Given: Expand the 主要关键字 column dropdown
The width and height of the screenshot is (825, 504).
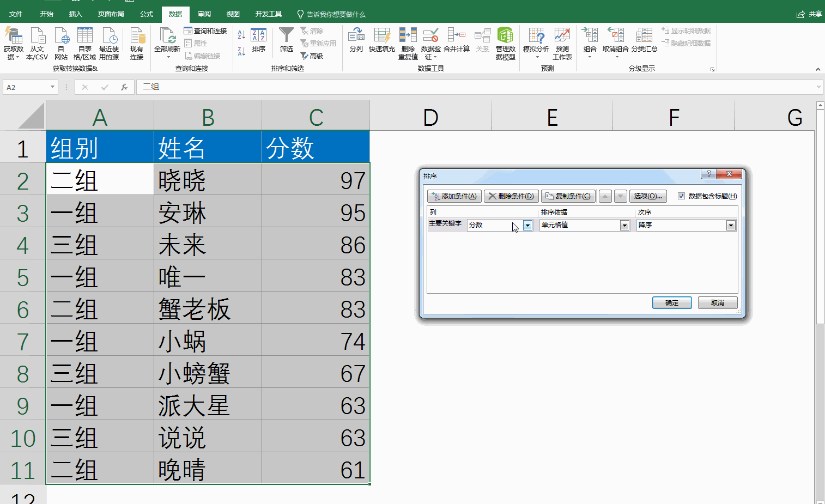Looking at the screenshot, I should pos(527,226).
